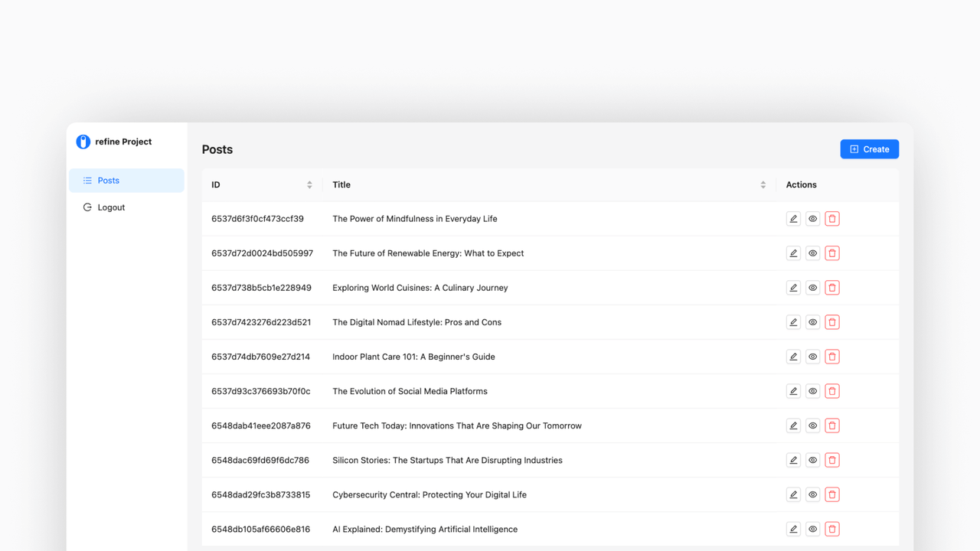The image size is (980, 551).
Task: Sort posts by the Title column arrows
Action: 763,184
